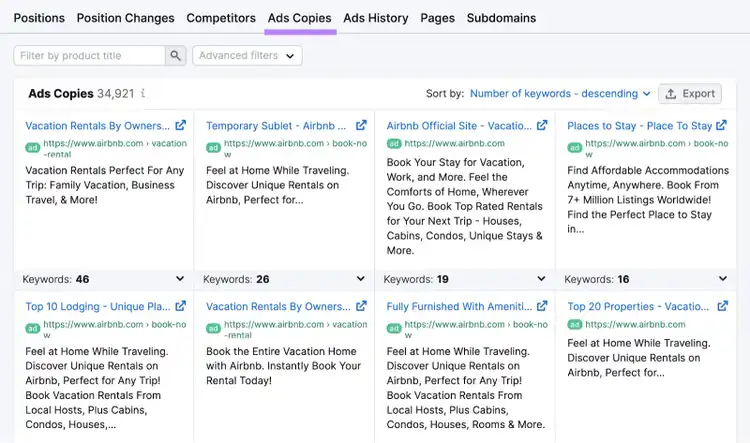Click the ad badge on Temporary Sublet card
The height and width of the screenshot is (443, 750).
213,148
